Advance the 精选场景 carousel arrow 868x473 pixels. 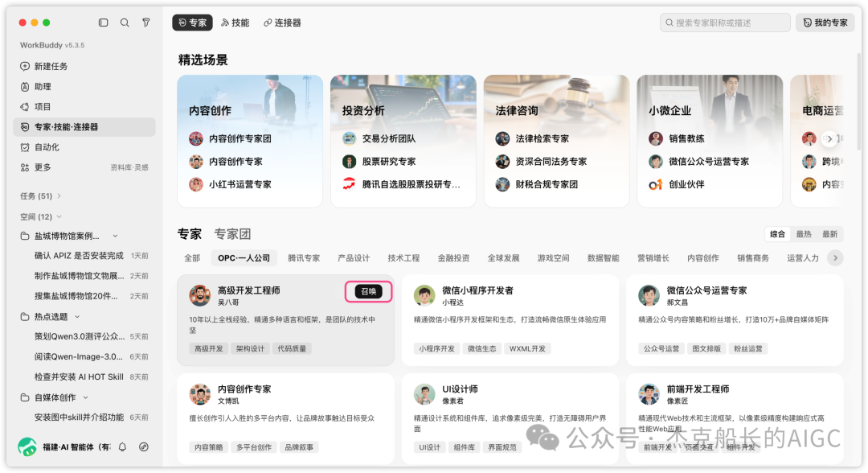coord(829,138)
